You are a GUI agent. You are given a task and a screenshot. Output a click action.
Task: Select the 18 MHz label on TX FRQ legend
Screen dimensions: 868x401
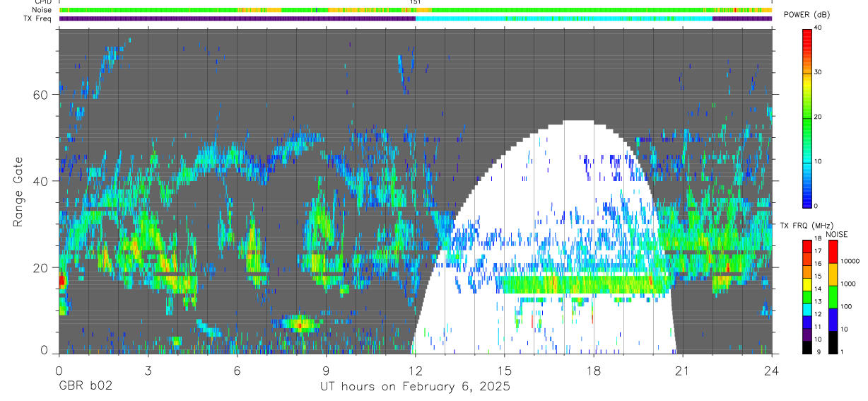point(818,239)
